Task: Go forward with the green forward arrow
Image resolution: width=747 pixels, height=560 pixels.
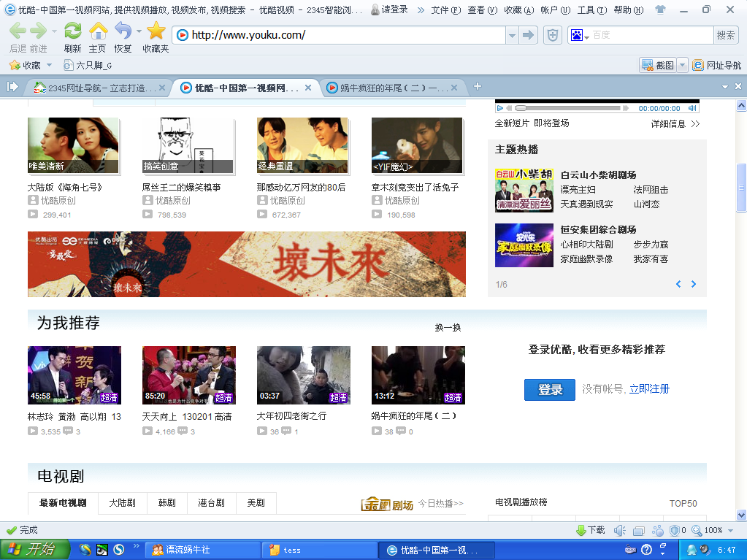Action: coord(38,31)
